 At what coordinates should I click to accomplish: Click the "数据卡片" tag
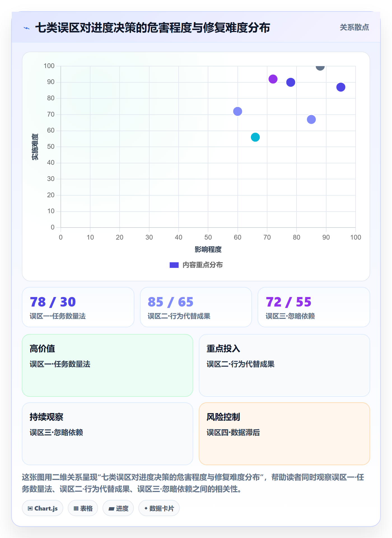(x=159, y=508)
